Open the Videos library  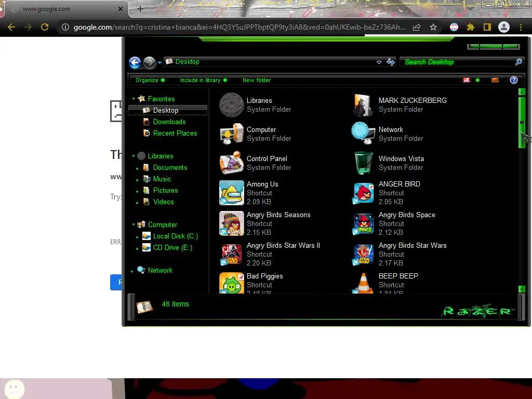(x=163, y=202)
